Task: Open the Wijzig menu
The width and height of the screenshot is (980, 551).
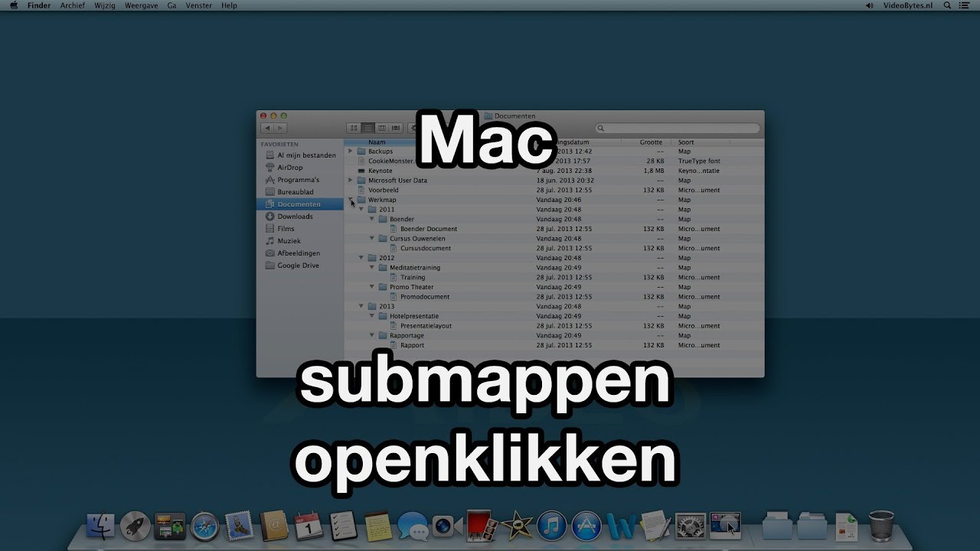Action: 105,5
